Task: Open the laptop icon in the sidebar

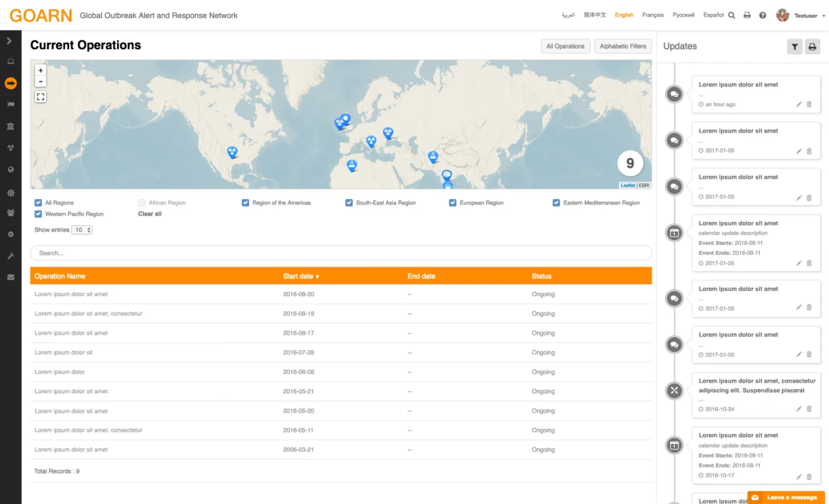Action: (x=11, y=62)
